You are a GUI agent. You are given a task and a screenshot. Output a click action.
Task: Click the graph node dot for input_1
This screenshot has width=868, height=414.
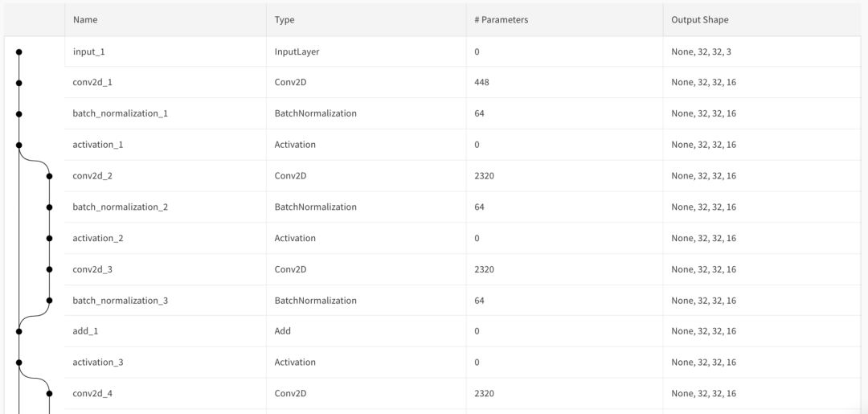[18, 51]
